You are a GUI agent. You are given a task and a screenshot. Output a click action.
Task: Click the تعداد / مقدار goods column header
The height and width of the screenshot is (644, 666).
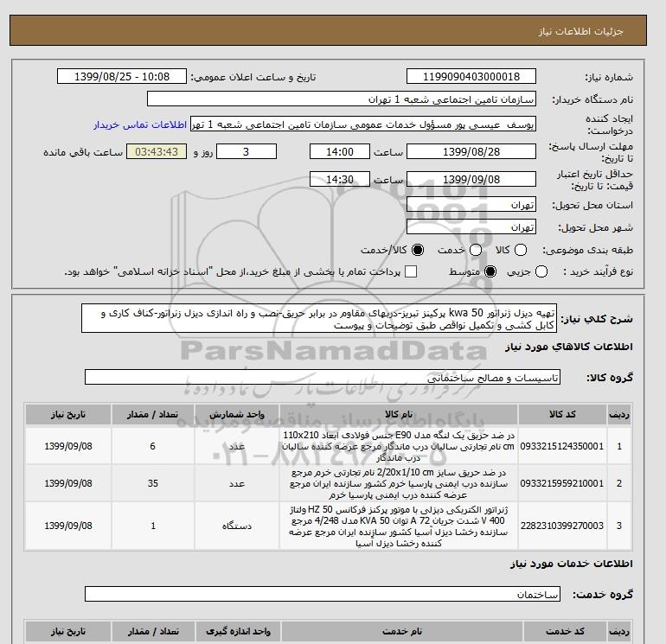coord(153,414)
